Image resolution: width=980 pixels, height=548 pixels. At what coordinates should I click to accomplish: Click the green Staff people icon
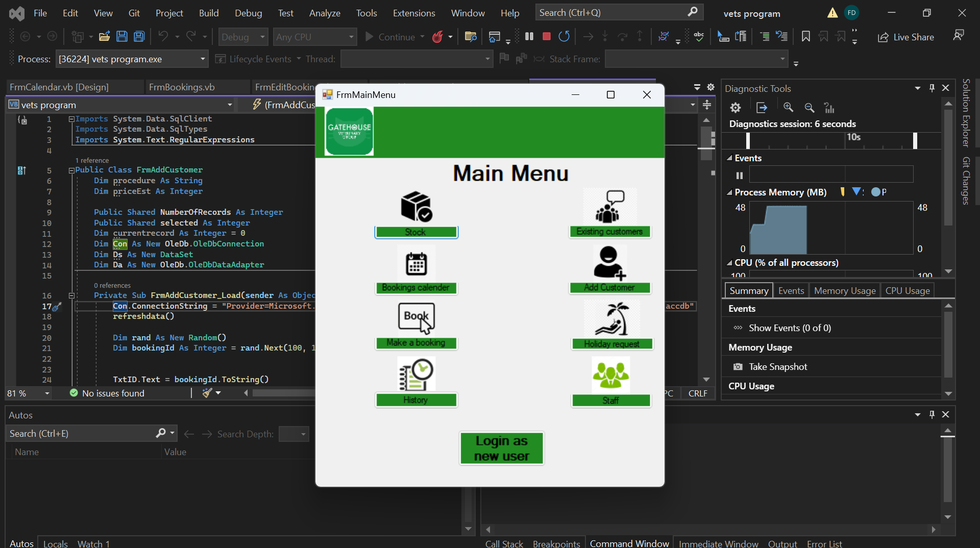610,375
